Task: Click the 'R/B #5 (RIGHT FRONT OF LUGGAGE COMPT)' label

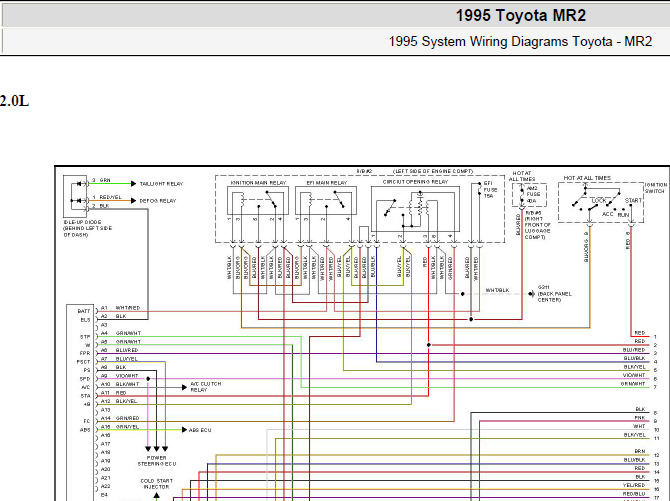Action: (538, 225)
